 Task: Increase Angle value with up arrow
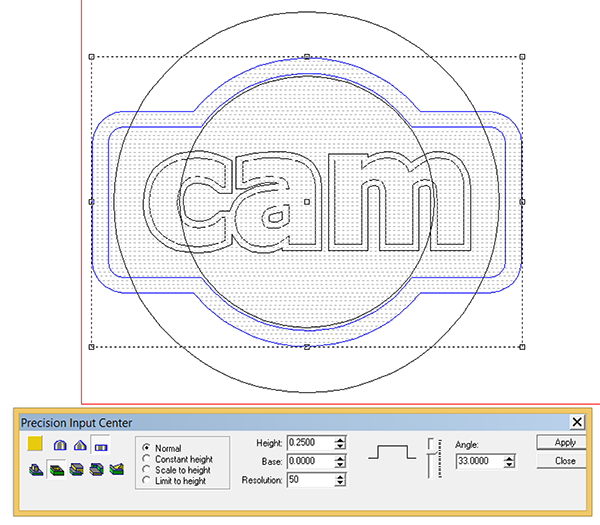click(x=509, y=458)
